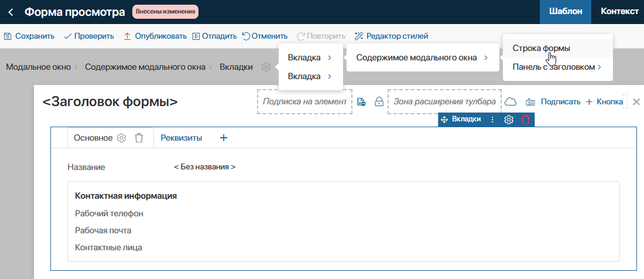Open the second Вкладка submenu item
The width and height of the screenshot is (644, 279).
[x=310, y=76]
